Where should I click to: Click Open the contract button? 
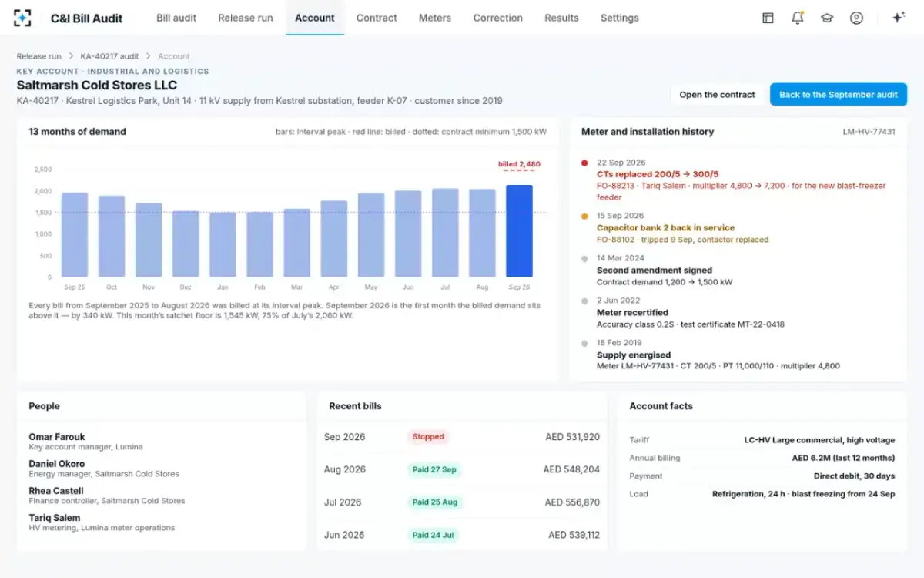tap(718, 95)
